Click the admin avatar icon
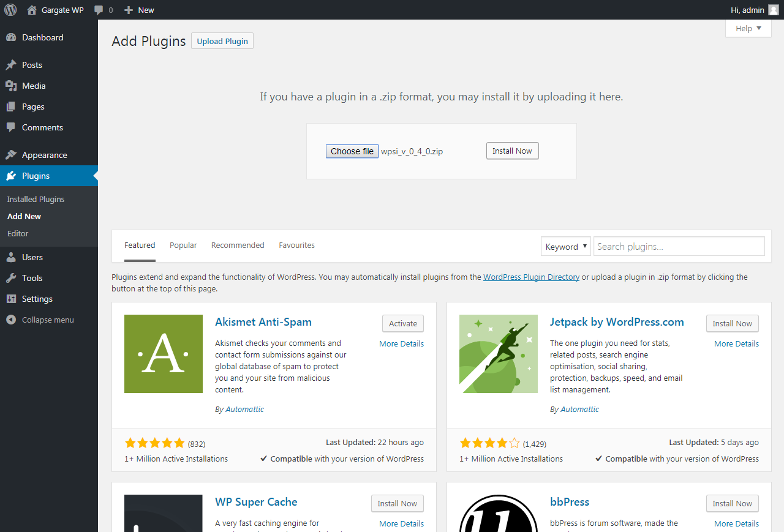 774,10
